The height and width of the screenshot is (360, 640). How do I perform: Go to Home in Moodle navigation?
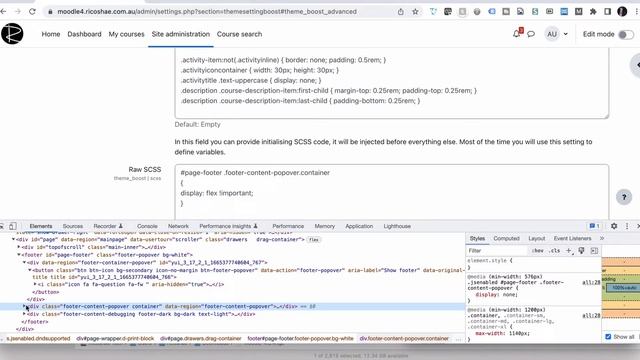(x=51, y=34)
